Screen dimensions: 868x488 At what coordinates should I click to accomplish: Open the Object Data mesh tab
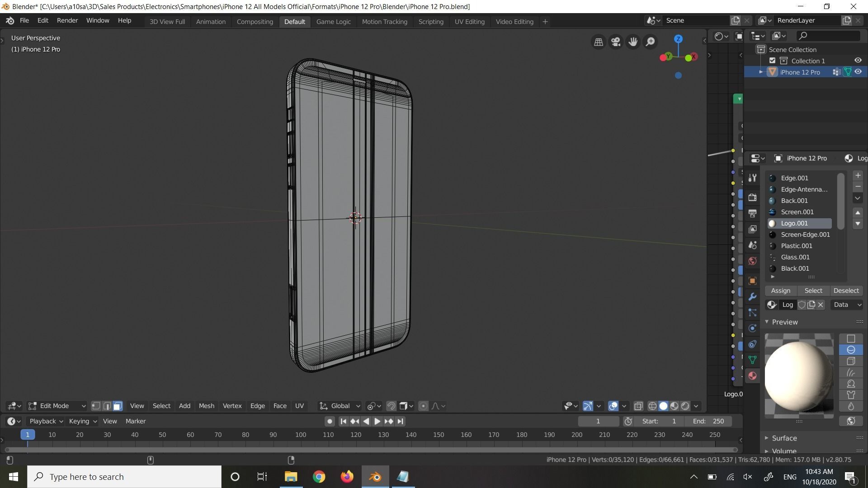pyautogui.click(x=752, y=360)
